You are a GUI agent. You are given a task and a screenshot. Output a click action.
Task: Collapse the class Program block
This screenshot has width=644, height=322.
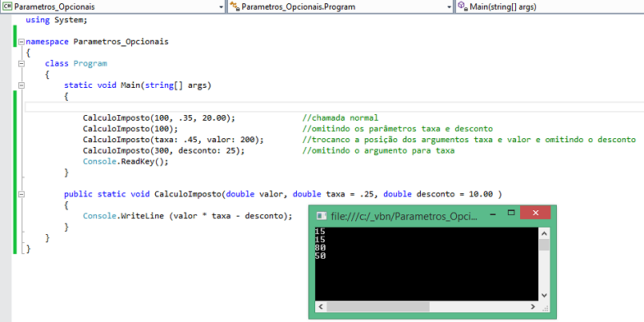tap(22, 64)
